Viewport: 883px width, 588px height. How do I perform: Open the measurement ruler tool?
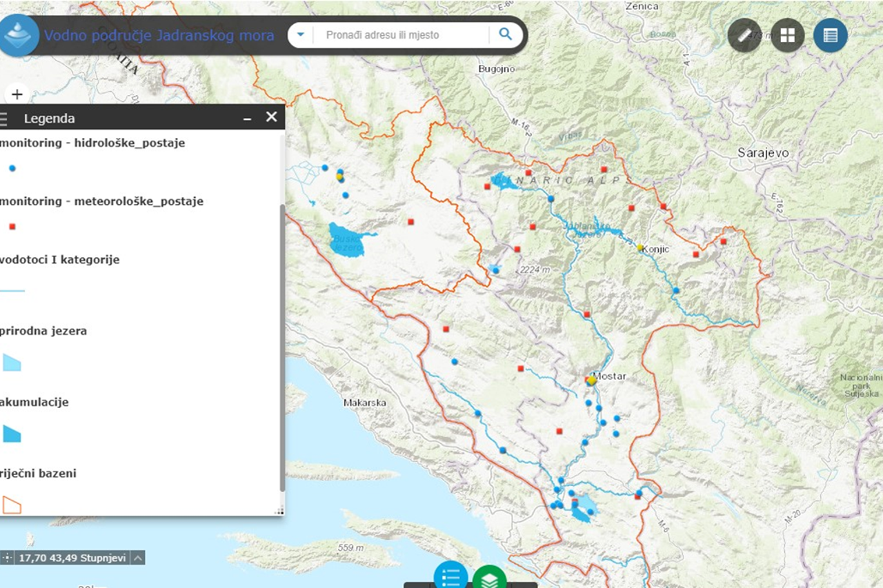(x=744, y=36)
